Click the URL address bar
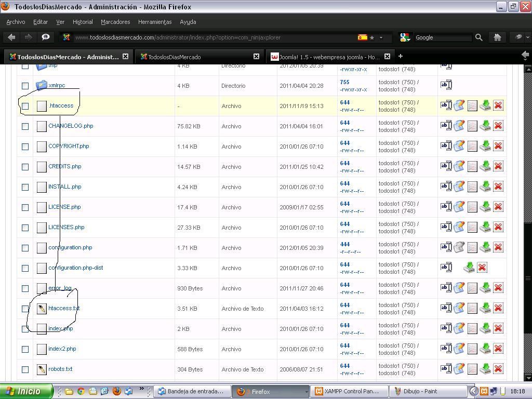 pos(214,37)
